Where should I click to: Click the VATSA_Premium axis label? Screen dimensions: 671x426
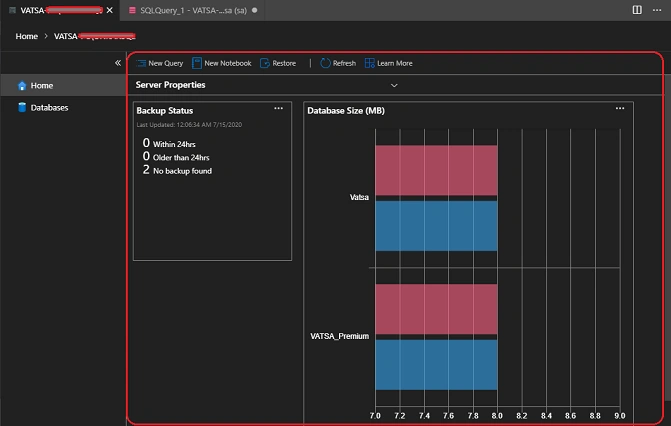[339, 336]
